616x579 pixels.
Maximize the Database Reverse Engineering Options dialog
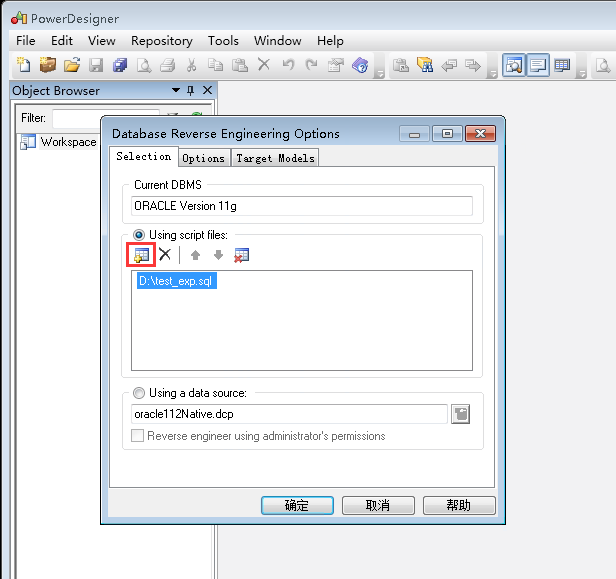(447, 134)
